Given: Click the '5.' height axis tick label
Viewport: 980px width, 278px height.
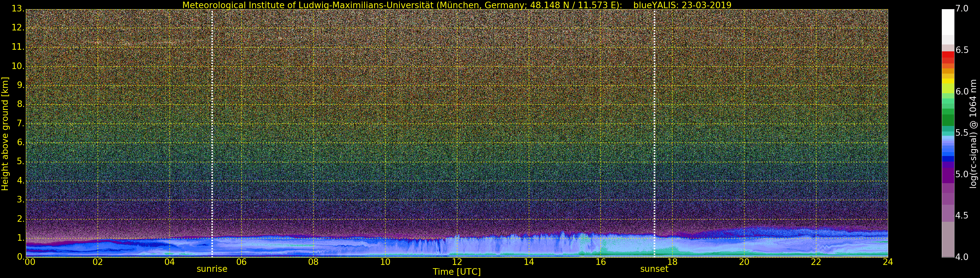Looking at the screenshot, I should 21,162.
